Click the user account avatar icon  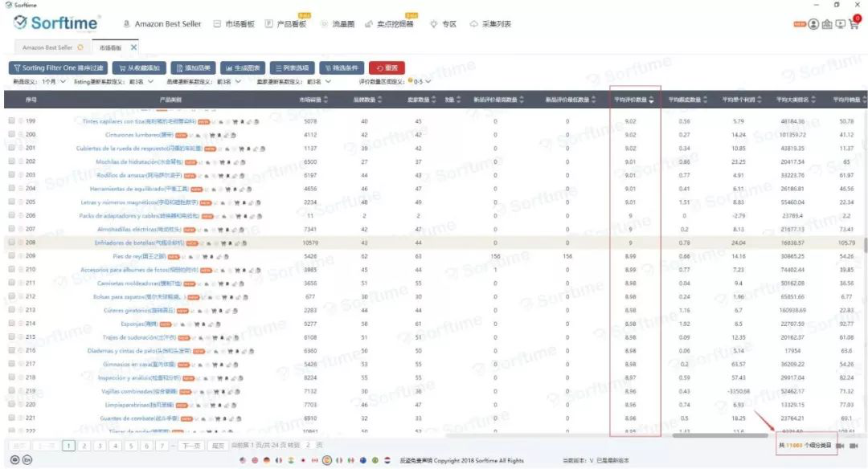(814, 24)
